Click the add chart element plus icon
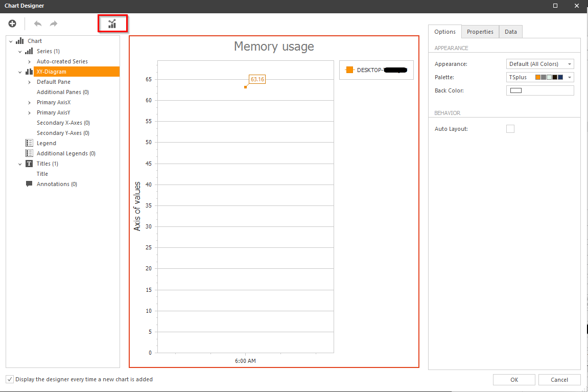The width and height of the screenshot is (588, 392). pyautogui.click(x=12, y=23)
